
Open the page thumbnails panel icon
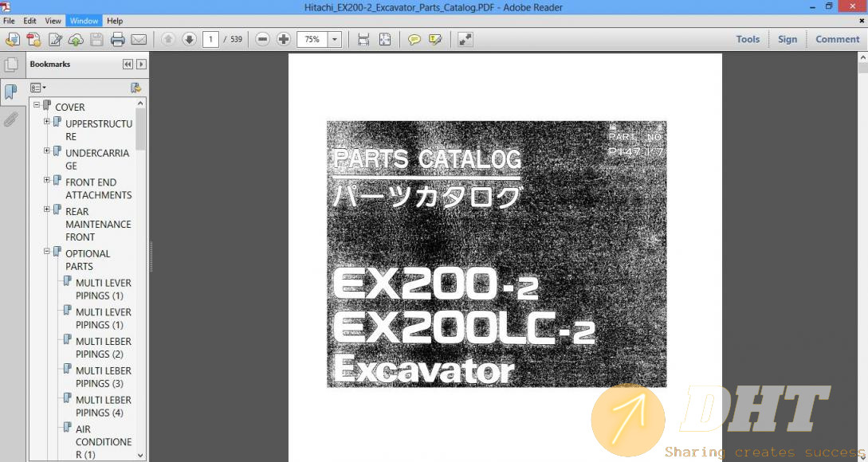click(x=11, y=65)
